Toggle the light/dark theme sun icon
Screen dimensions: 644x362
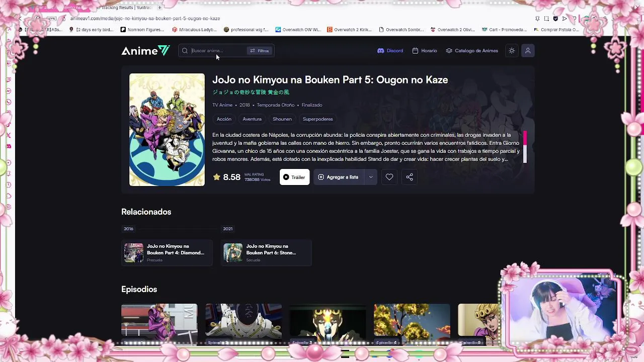coord(512,51)
